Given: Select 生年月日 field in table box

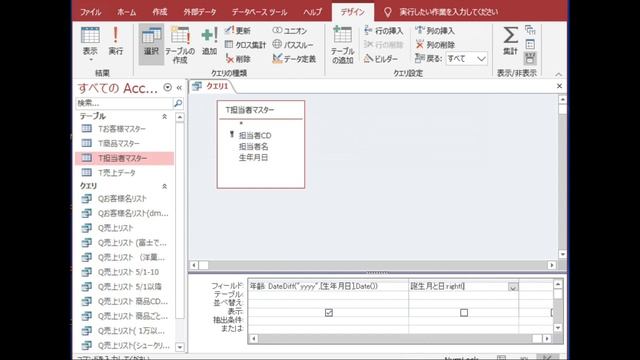Looking at the screenshot, I should pyautogui.click(x=253, y=158).
